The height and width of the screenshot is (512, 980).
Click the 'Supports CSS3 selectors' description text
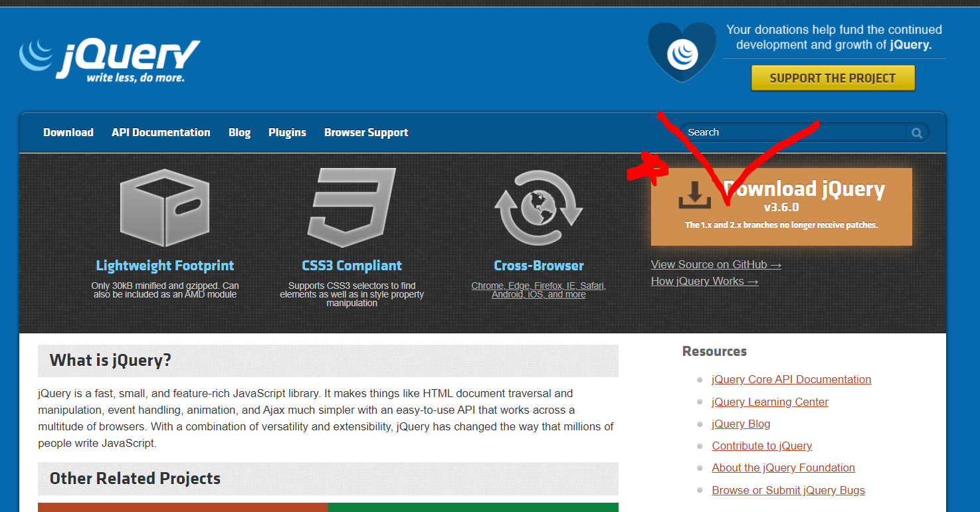point(351,294)
